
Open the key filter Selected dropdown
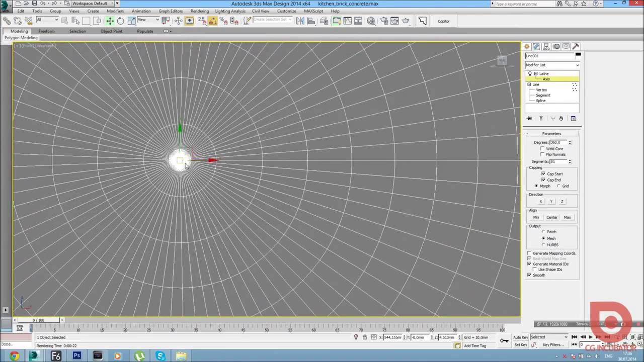tap(549, 337)
